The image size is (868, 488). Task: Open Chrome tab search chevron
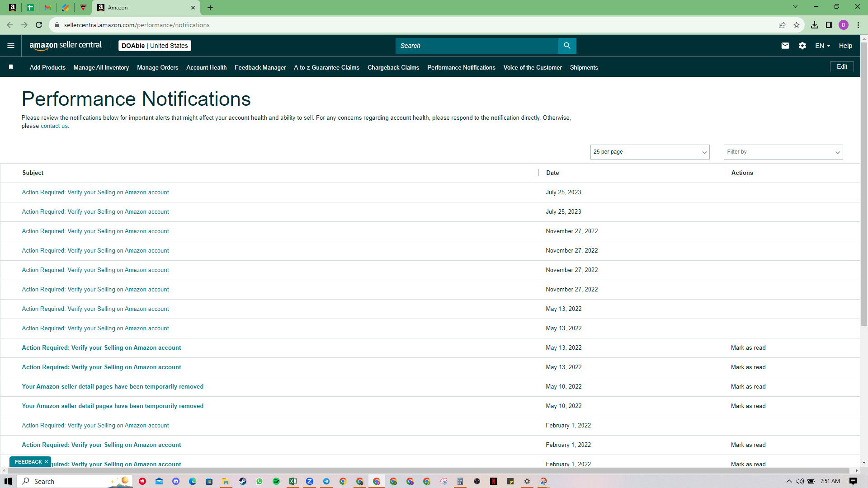pos(795,7)
